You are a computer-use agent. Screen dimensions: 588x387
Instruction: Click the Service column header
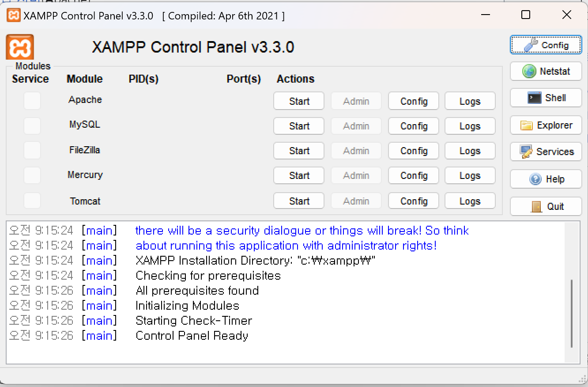[30, 79]
